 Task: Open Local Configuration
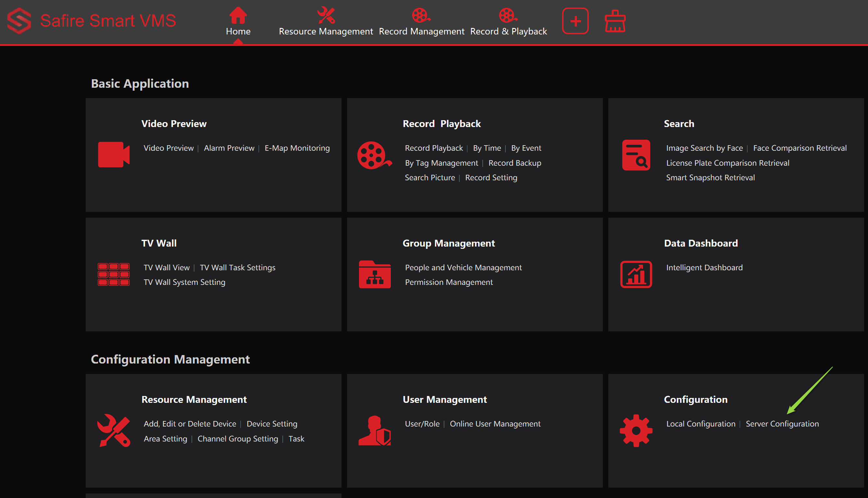[701, 424]
